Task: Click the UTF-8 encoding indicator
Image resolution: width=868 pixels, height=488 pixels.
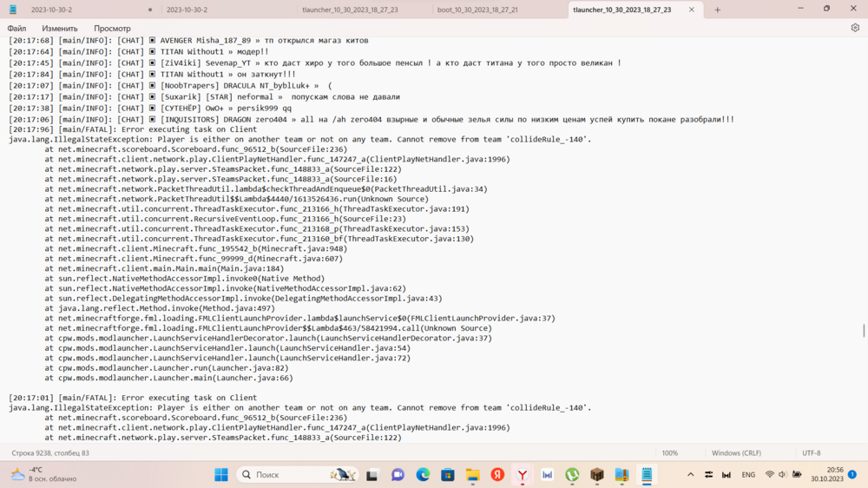Action: (x=812, y=453)
